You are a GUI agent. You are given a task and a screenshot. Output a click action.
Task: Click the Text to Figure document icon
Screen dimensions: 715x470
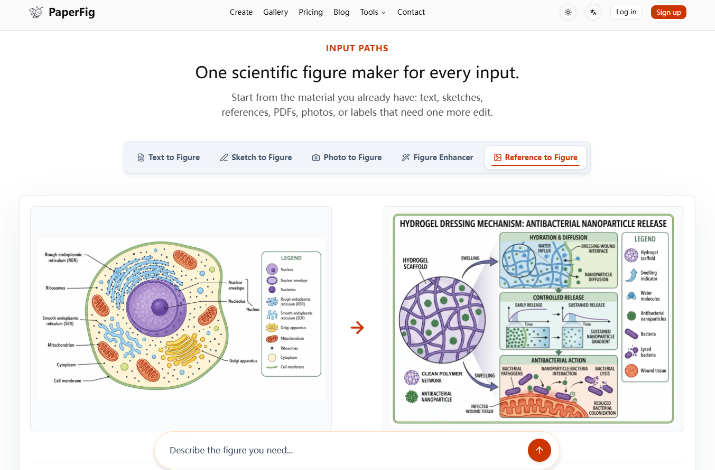(x=141, y=157)
